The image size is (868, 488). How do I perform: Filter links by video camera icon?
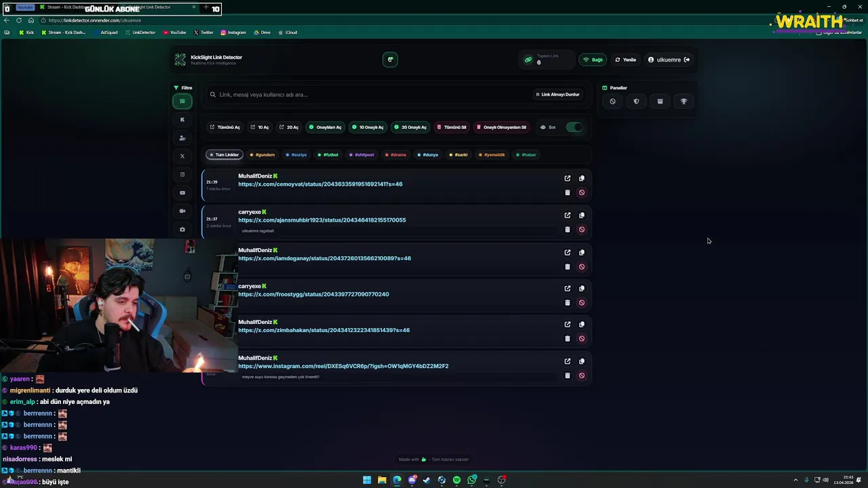tap(182, 211)
